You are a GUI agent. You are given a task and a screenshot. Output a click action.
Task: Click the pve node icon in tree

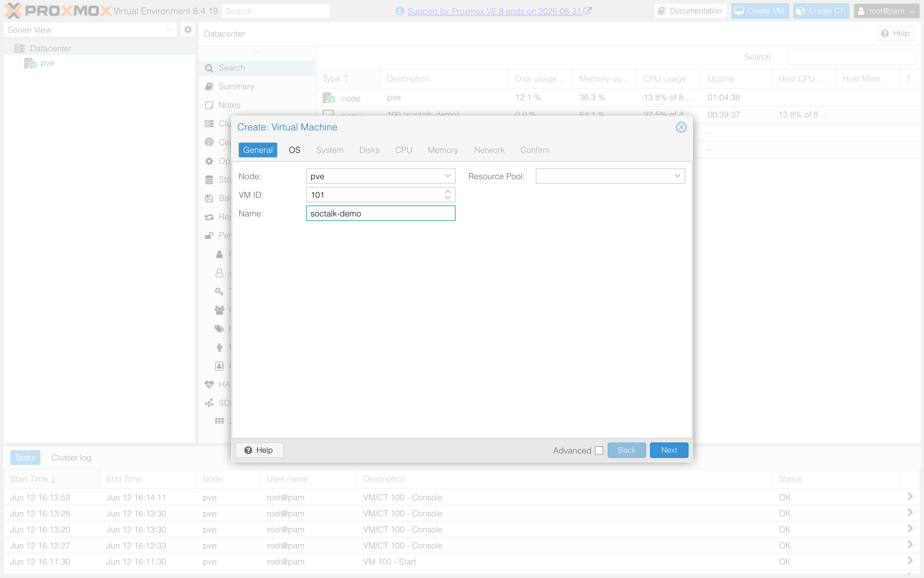(30, 63)
